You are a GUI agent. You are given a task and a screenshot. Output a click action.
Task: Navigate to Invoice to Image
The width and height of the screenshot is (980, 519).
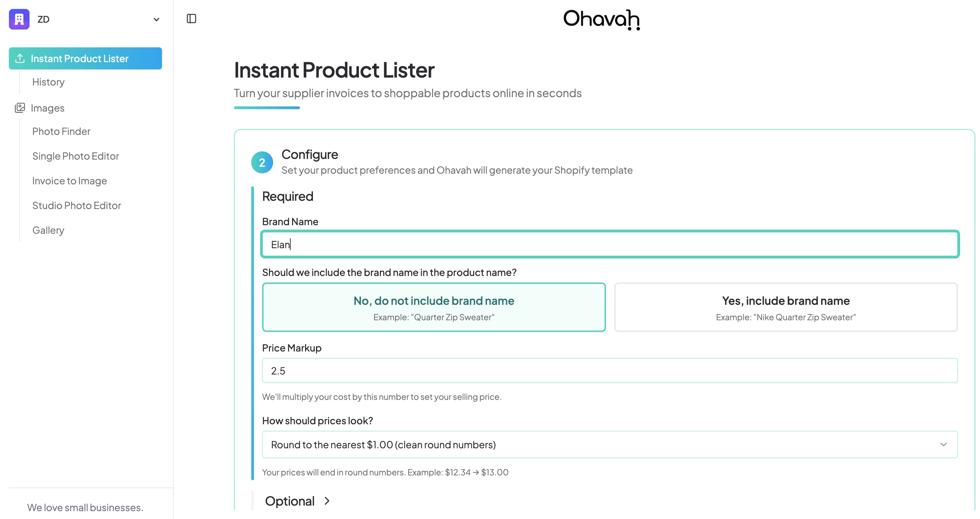[70, 181]
